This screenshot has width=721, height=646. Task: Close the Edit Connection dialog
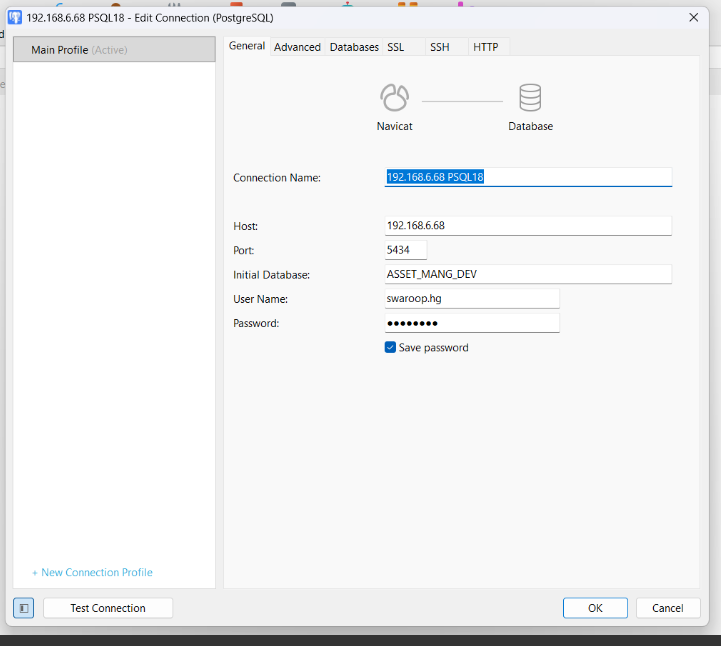693,17
